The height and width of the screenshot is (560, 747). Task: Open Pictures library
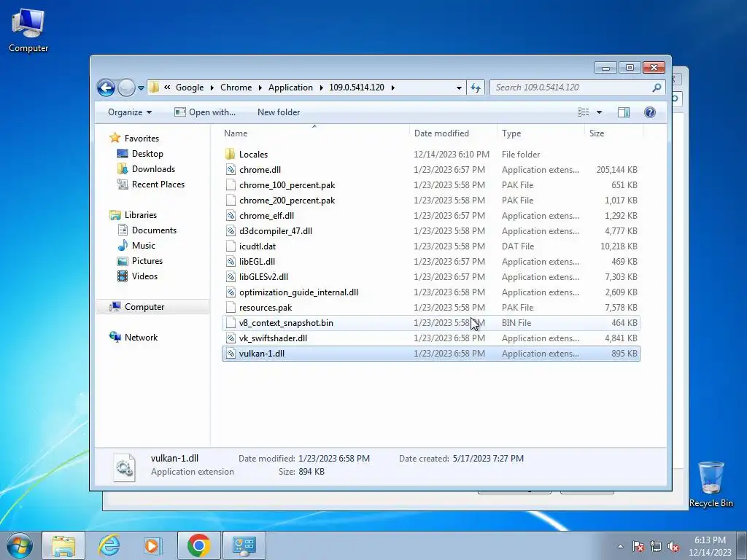[x=147, y=261]
